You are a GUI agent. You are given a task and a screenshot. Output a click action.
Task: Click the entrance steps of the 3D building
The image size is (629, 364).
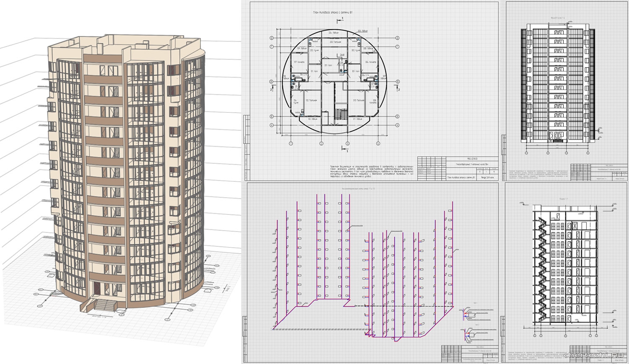pos(100,304)
